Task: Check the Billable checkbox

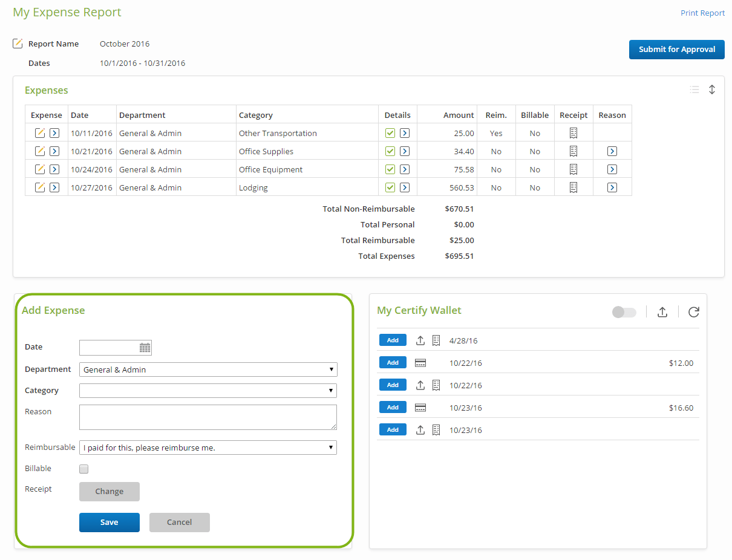Action: (x=84, y=469)
